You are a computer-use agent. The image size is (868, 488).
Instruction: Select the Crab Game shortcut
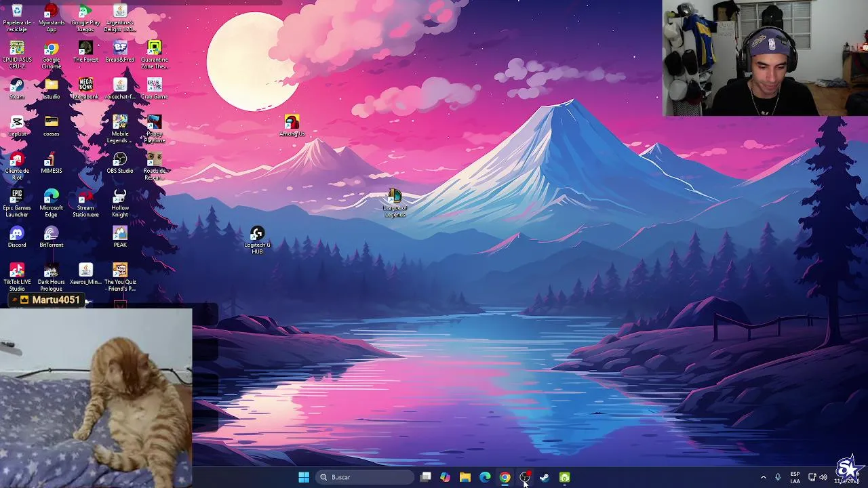[155, 89]
